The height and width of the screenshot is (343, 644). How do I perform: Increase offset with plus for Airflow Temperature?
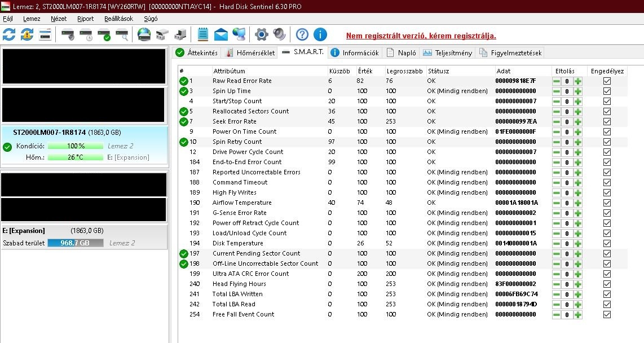coord(578,203)
